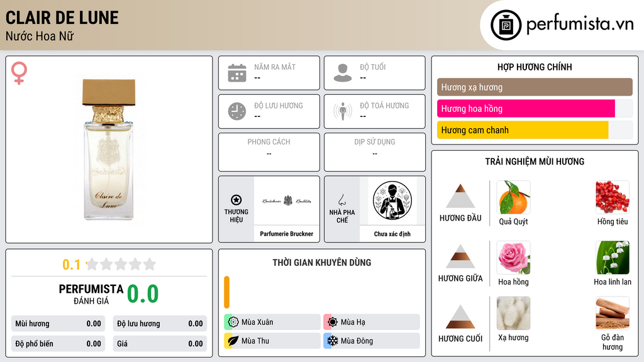Click the Mùa Thu season label
644x362 pixels.
click(255, 341)
